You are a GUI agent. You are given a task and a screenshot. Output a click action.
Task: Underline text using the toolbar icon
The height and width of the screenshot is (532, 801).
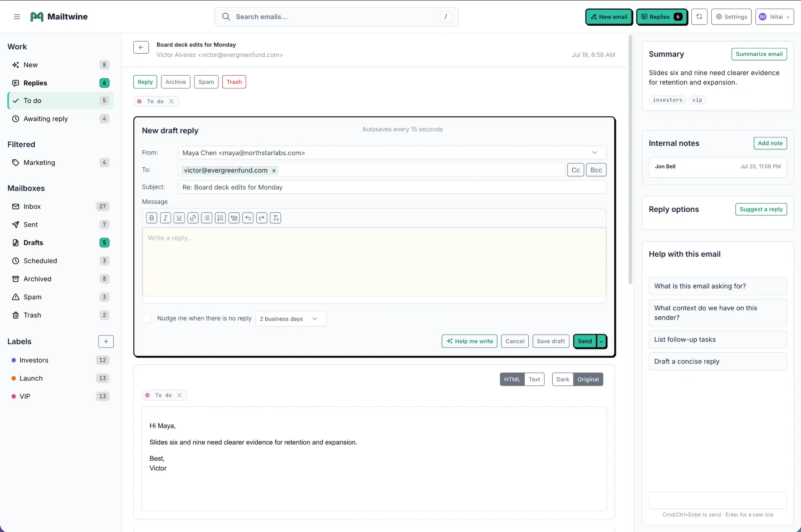(x=179, y=218)
